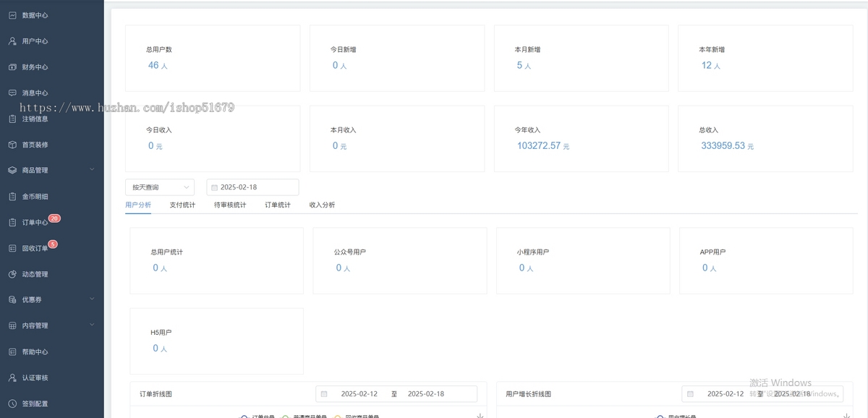Screen dimensions: 868x418
Task: Click the 注销信息 clipboard icon
Action: (x=12, y=119)
